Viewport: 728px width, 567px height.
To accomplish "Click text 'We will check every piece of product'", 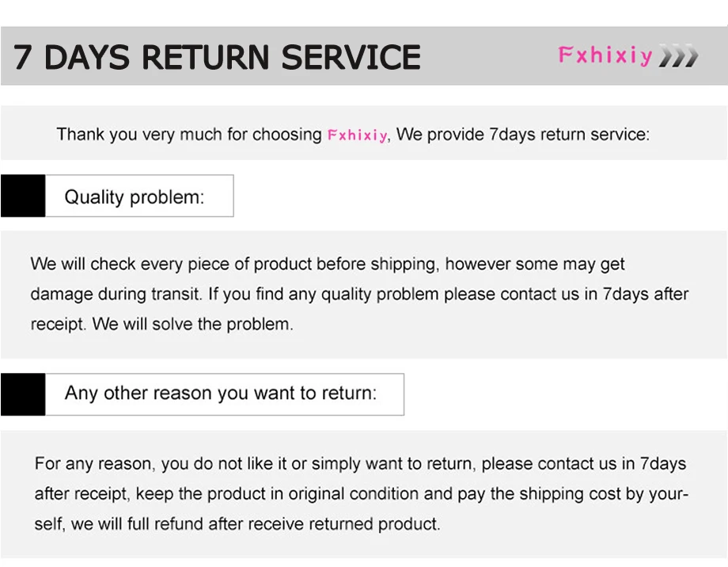I will pos(172,264).
